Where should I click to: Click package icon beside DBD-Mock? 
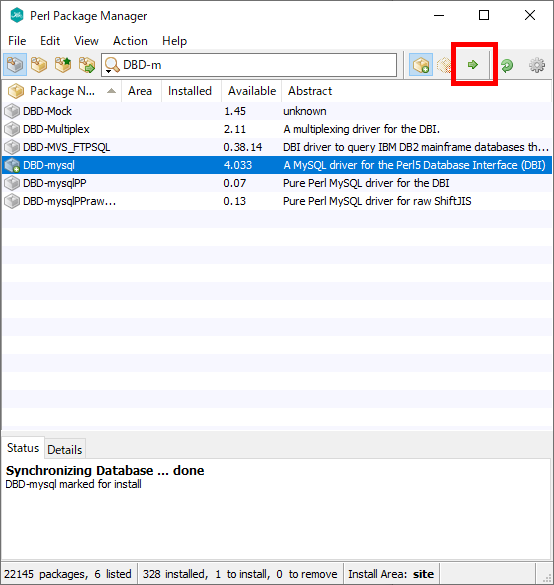12,111
